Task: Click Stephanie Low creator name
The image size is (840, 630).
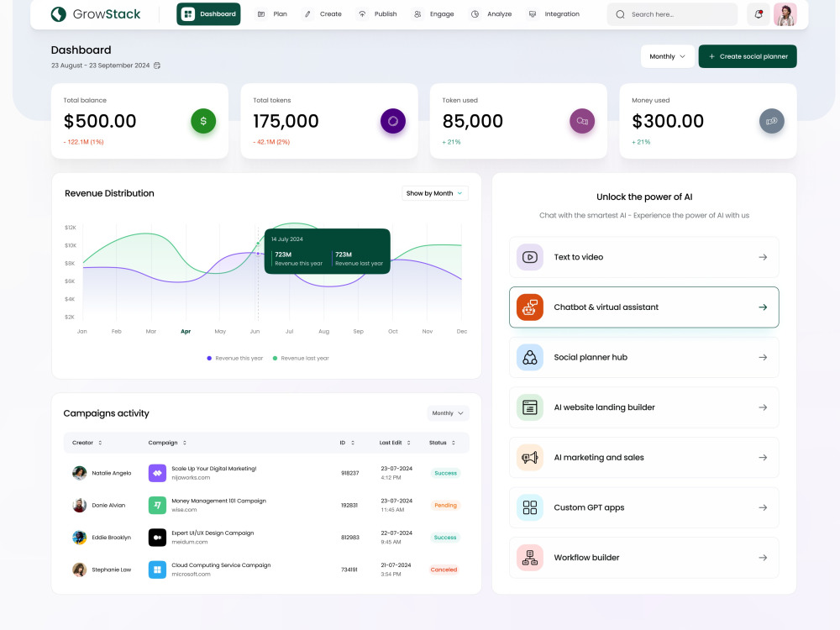Action: (112, 570)
